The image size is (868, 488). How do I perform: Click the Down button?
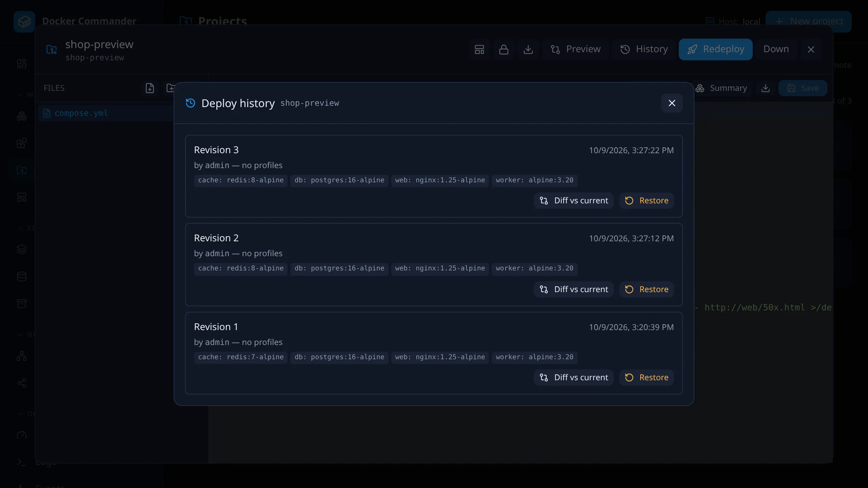click(776, 49)
